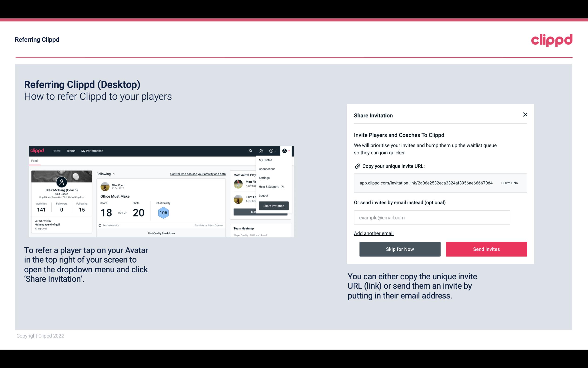
Task: Click the connections icon in the navbar
Action: pos(262,151)
